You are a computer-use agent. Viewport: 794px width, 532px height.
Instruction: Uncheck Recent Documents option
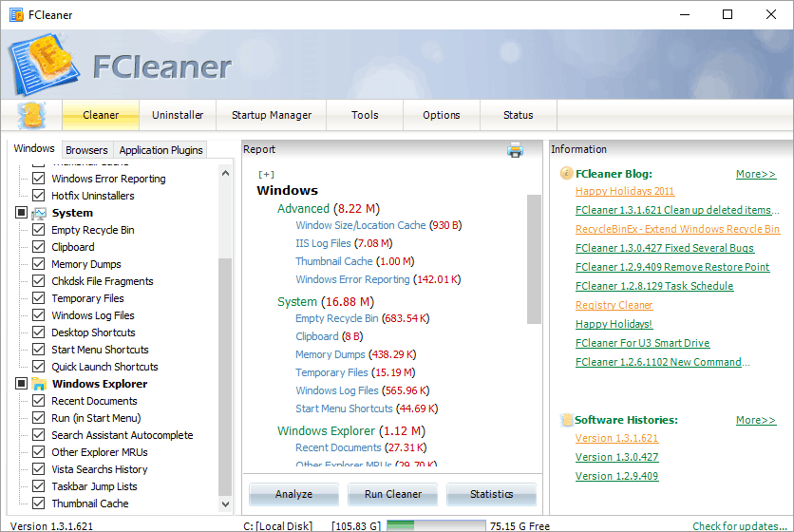39,401
